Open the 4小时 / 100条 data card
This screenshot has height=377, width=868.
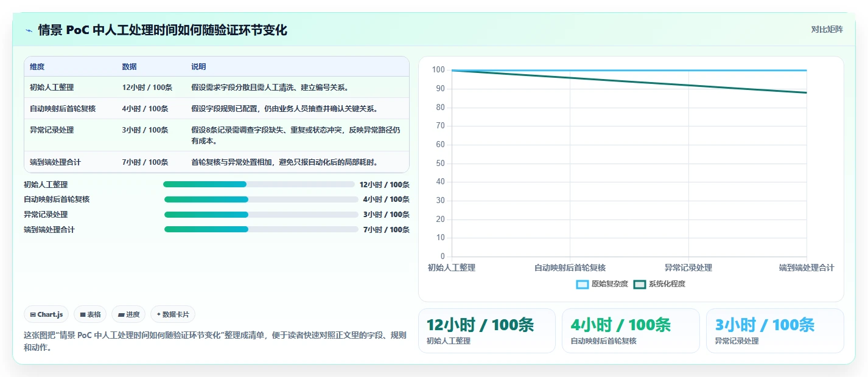point(631,331)
